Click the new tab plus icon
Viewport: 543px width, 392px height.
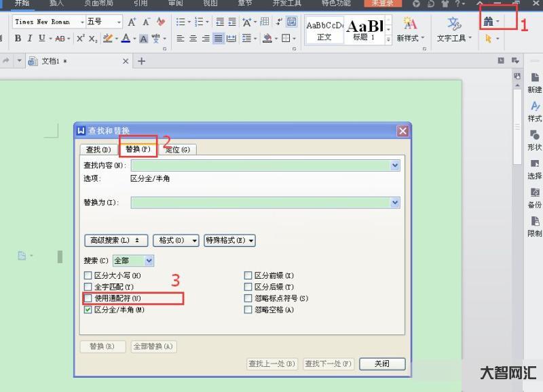tap(142, 61)
